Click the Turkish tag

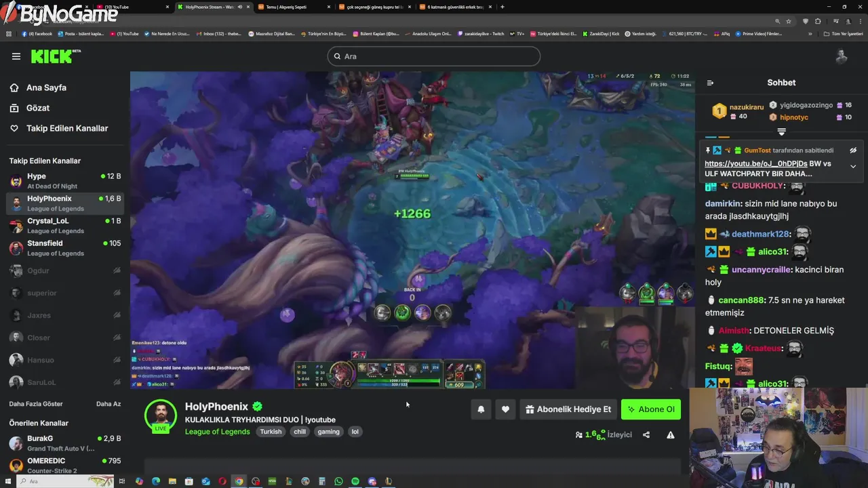pyautogui.click(x=271, y=432)
